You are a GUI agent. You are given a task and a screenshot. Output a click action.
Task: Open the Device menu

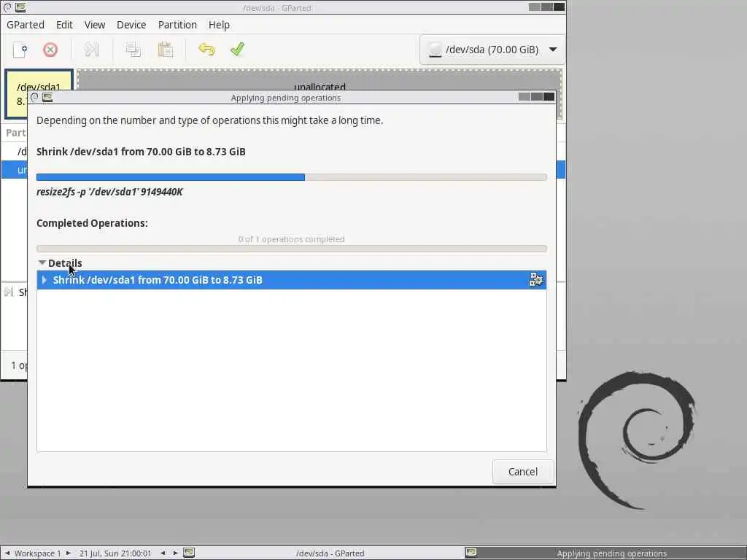pyautogui.click(x=131, y=25)
